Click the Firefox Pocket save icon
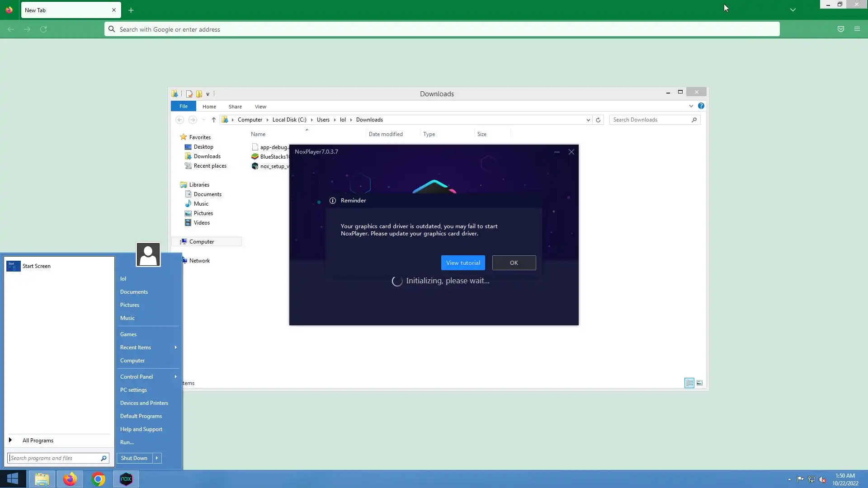Screen dimensions: 868x488 (x=840, y=29)
